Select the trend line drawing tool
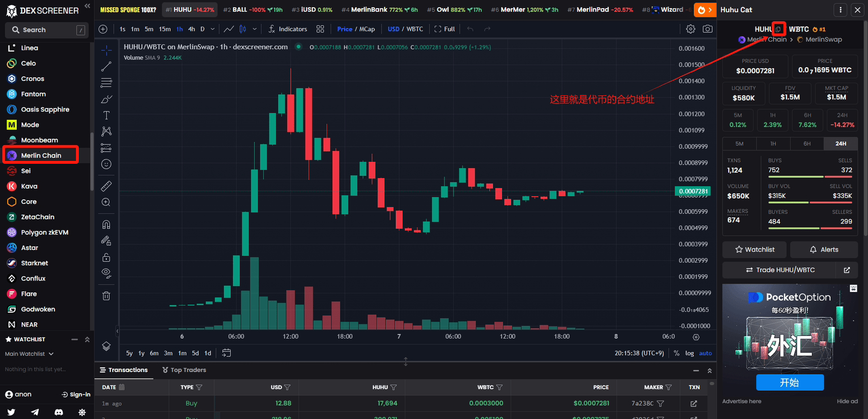 (106, 66)
